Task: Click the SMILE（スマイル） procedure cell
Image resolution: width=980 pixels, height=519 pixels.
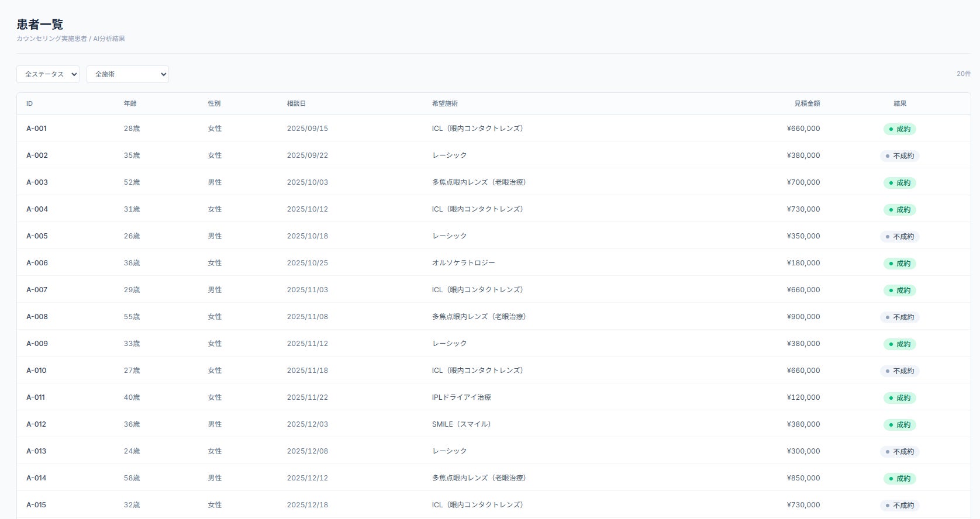Action: click(x=463, y=424)
